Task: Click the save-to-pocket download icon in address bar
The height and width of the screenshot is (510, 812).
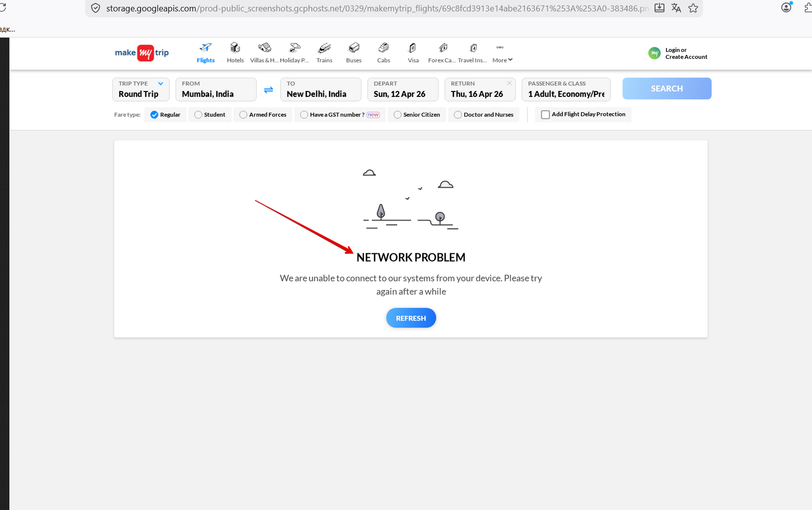Action: click(x=660, y=8)
